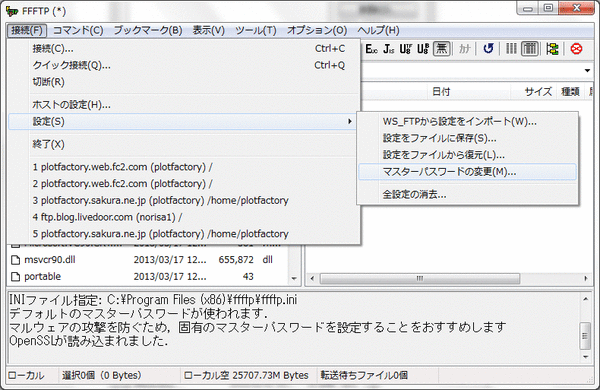This screenshot has width=600, height=390.
Task: Click status bar ローカル label
Action: click(x=26, y=375)
